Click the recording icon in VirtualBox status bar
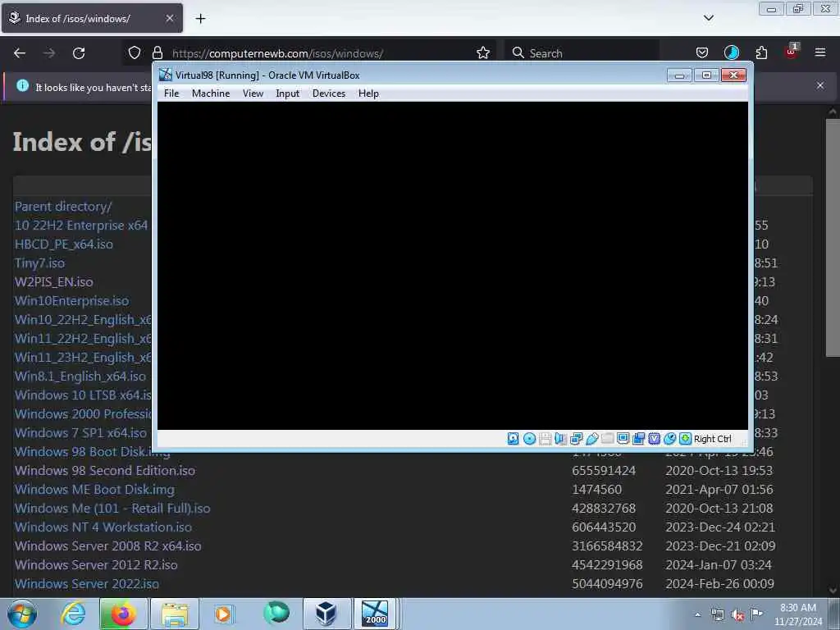 point(638,439)
